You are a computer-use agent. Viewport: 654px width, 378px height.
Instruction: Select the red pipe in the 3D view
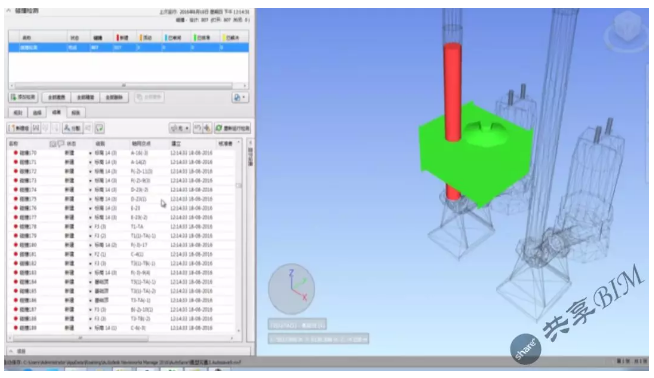click(x=453, y=92)
